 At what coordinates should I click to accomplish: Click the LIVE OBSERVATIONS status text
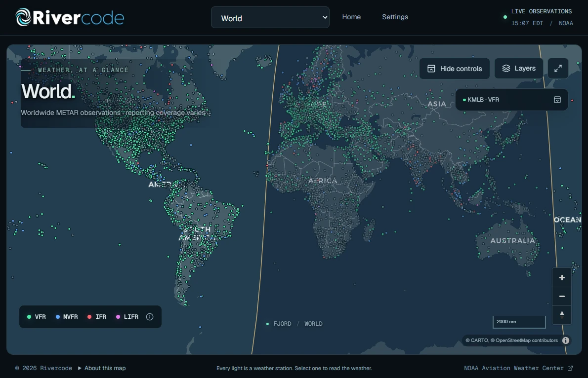542,11
